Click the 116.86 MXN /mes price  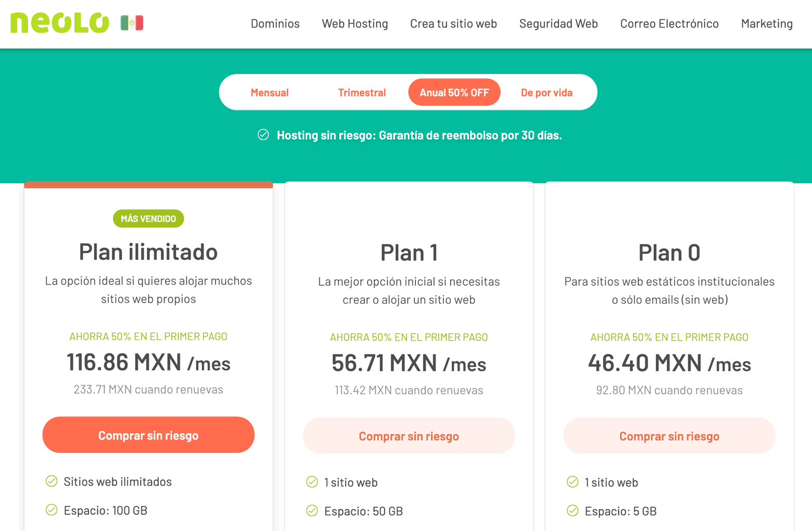coord(148,362)
